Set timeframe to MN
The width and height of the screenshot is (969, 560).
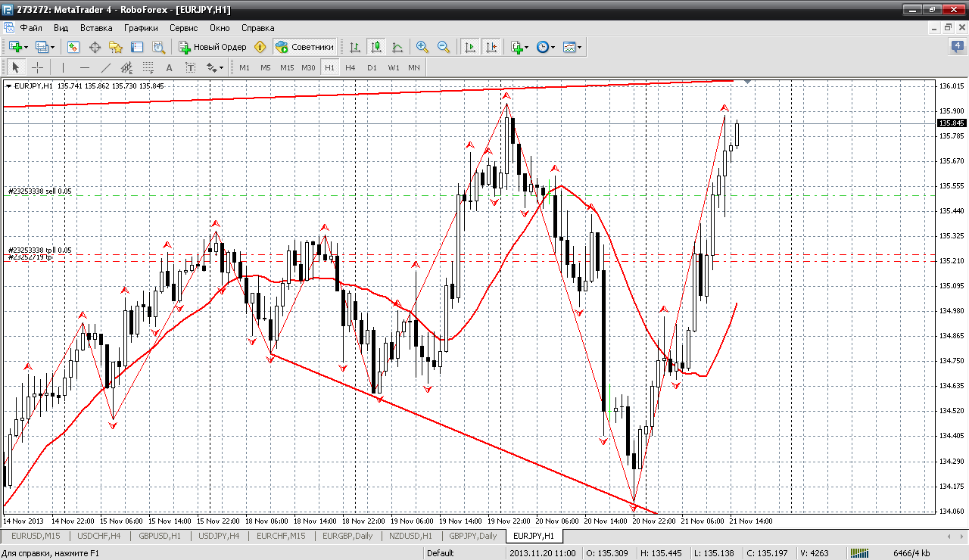click(x=414, y=67)
